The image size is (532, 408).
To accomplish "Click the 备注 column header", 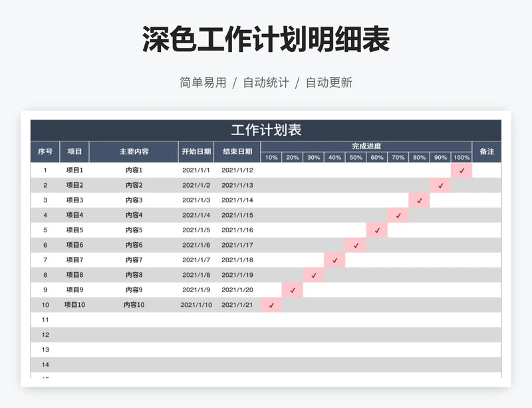I will coord(487,152).
